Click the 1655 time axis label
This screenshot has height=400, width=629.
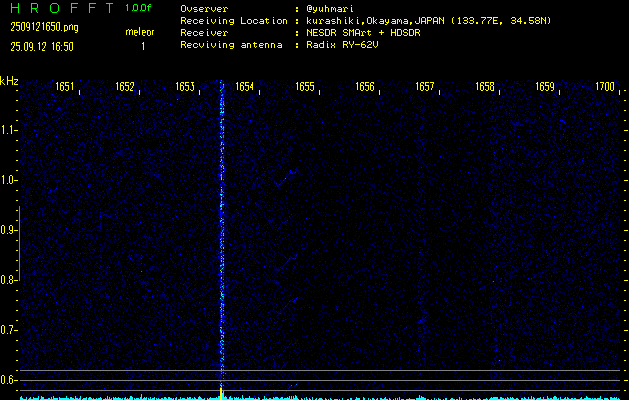coord(305,86)
